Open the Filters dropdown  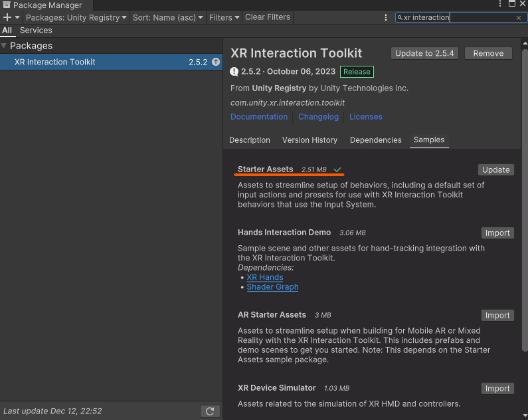click(x=224, y=18)
